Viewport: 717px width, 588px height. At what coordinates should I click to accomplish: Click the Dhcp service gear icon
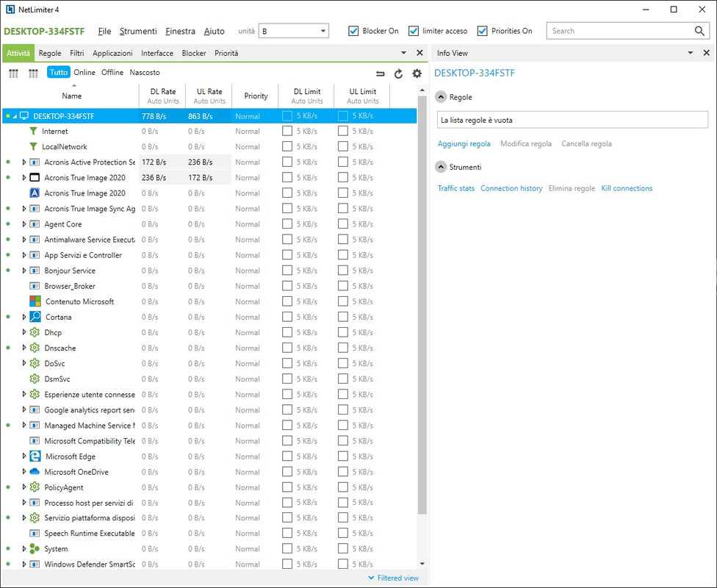[x=35, y=332]
